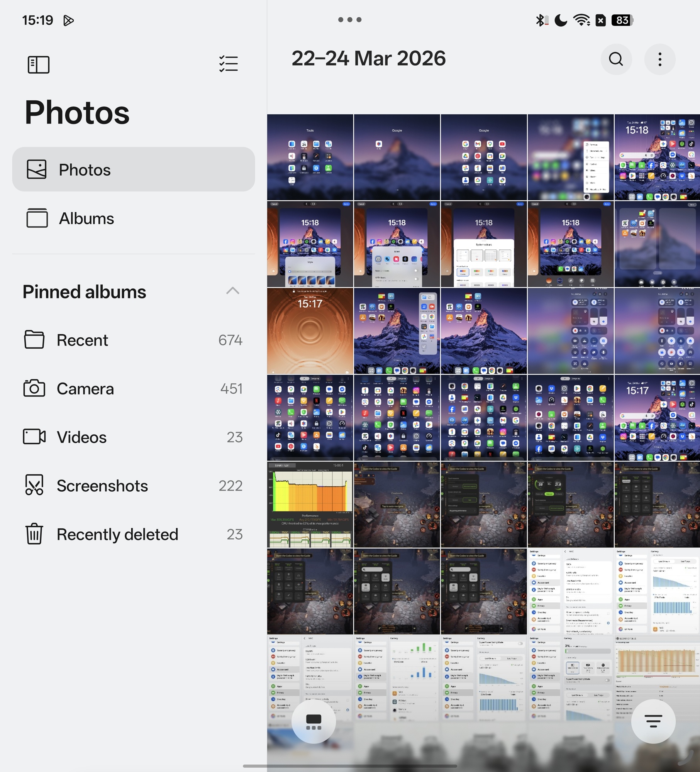Open the three-dot more options menu
Image resolution: width=700 pixels, height=772 pixels.
[659, 59]
